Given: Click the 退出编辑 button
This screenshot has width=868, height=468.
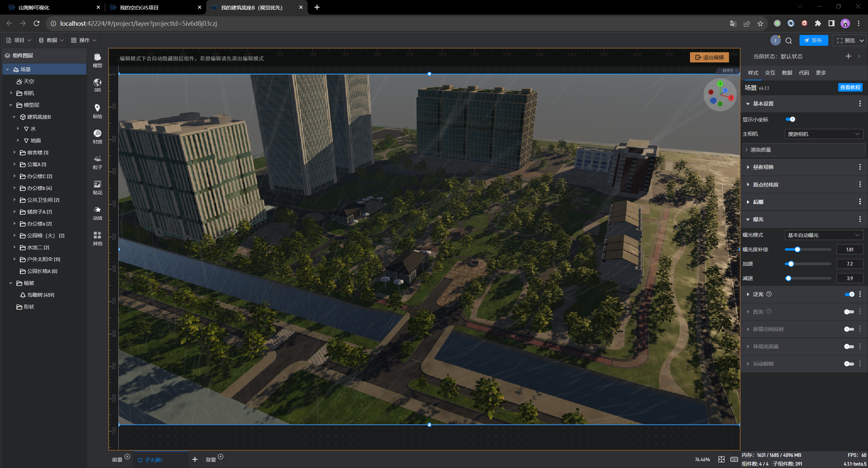Looking at the screenshot, I should click(709, 57).
